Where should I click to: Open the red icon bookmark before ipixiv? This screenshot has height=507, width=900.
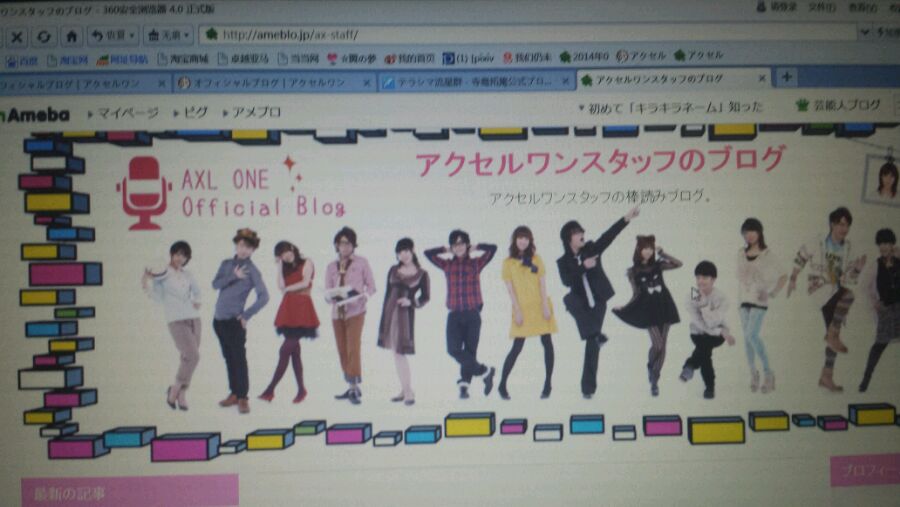pos(410,59)
